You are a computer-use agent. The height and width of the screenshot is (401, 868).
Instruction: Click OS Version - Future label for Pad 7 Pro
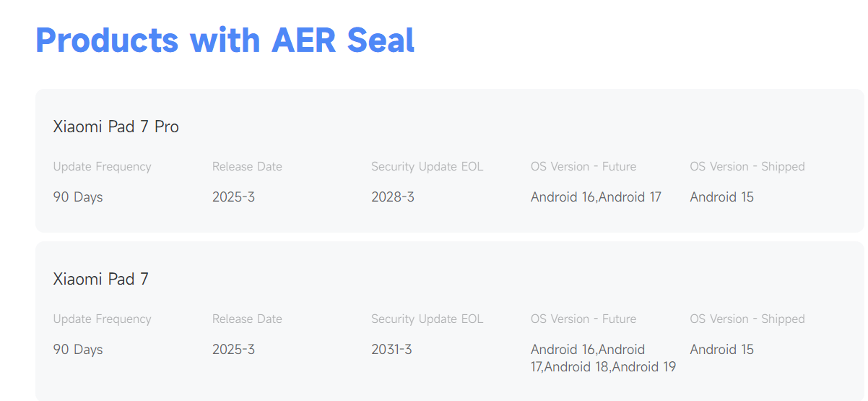[583, 166]
